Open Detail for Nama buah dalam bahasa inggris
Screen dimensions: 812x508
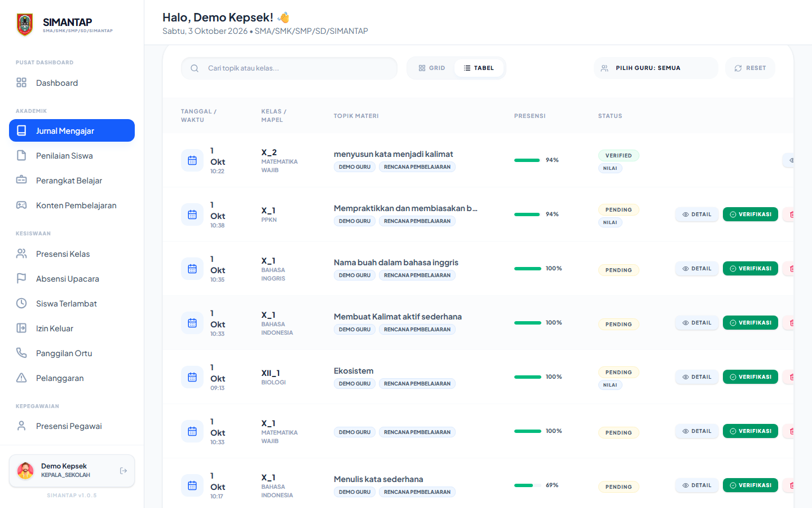point(697,269)
